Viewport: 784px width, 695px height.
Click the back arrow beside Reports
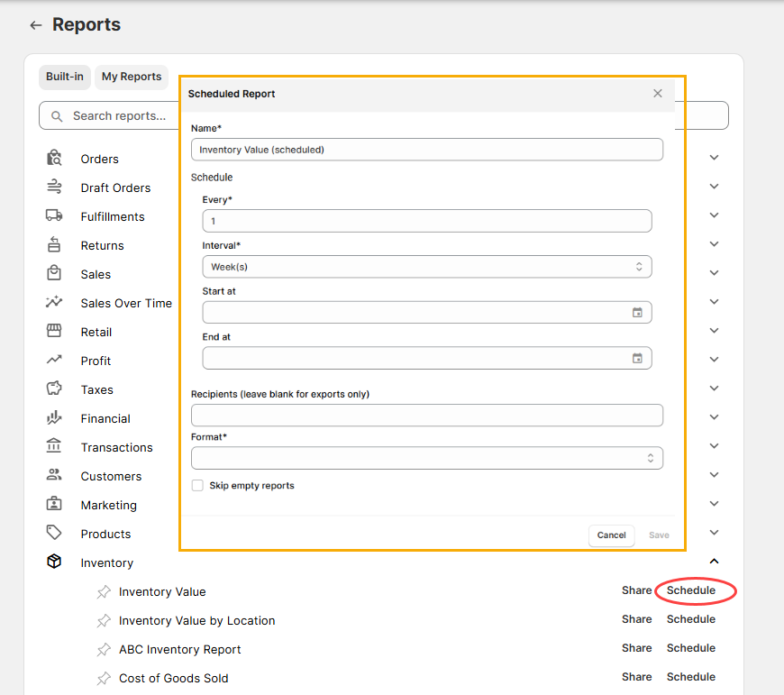36,25
